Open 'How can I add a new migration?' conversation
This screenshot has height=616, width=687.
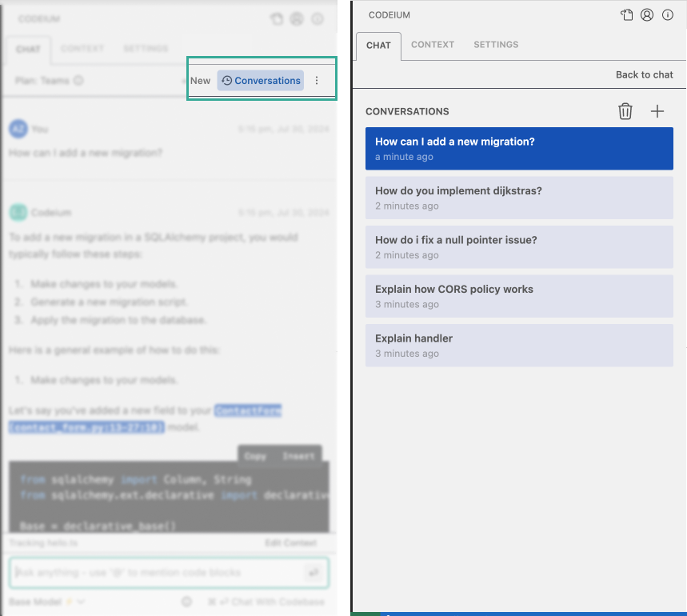(x=519, y=149)
